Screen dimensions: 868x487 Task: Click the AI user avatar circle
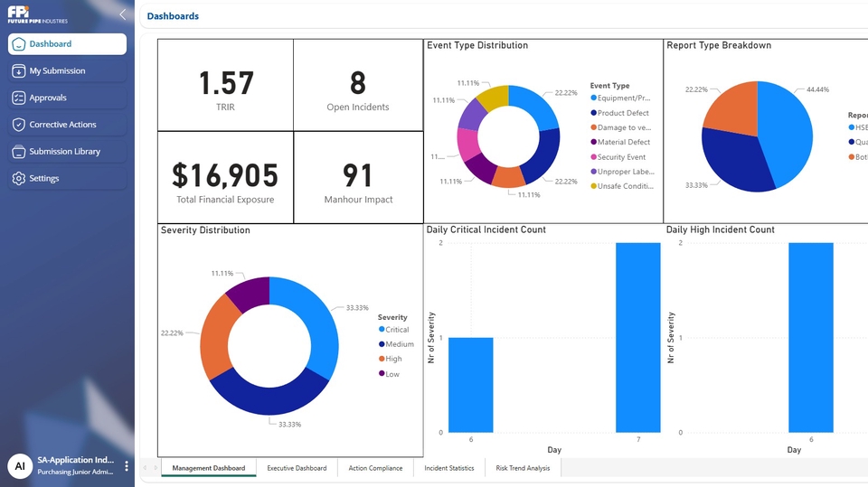20,466
